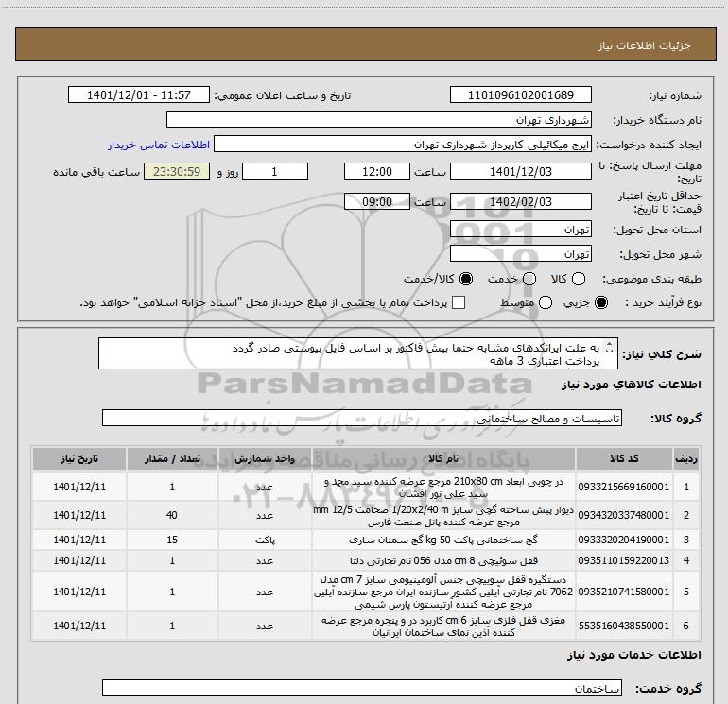Click the delivery province field تهران
Viewport: 728px width, 704px height.
coord(520,230)
